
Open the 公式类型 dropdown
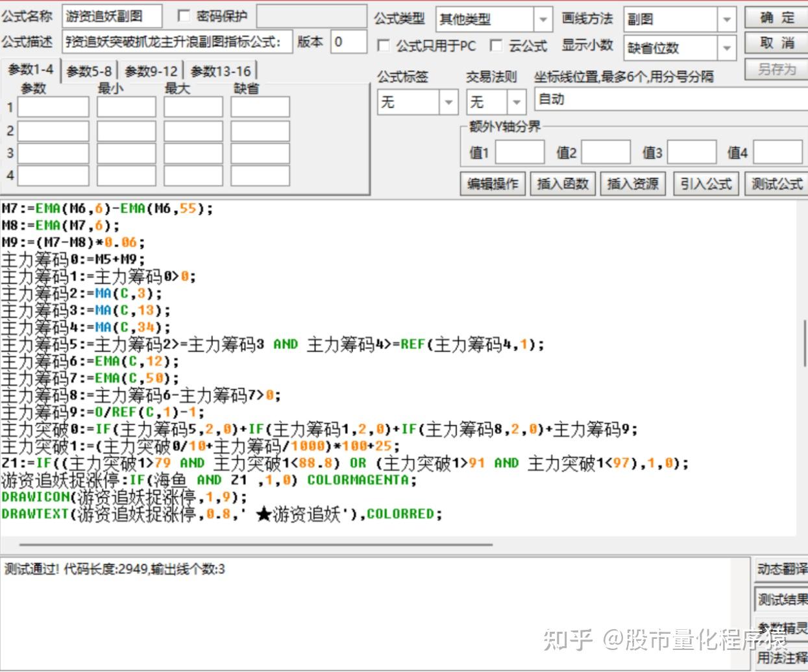point(543,19)
